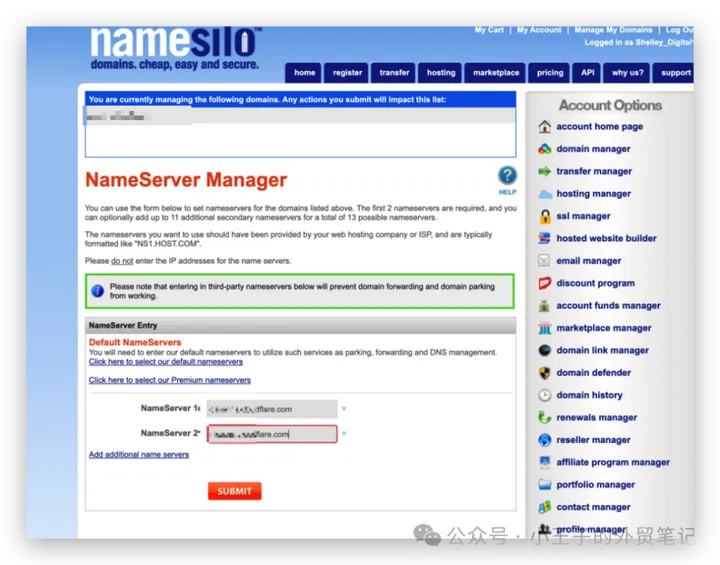Open the ssl manager link
This screenshot has height=565, width=720.
coord(583,216)
